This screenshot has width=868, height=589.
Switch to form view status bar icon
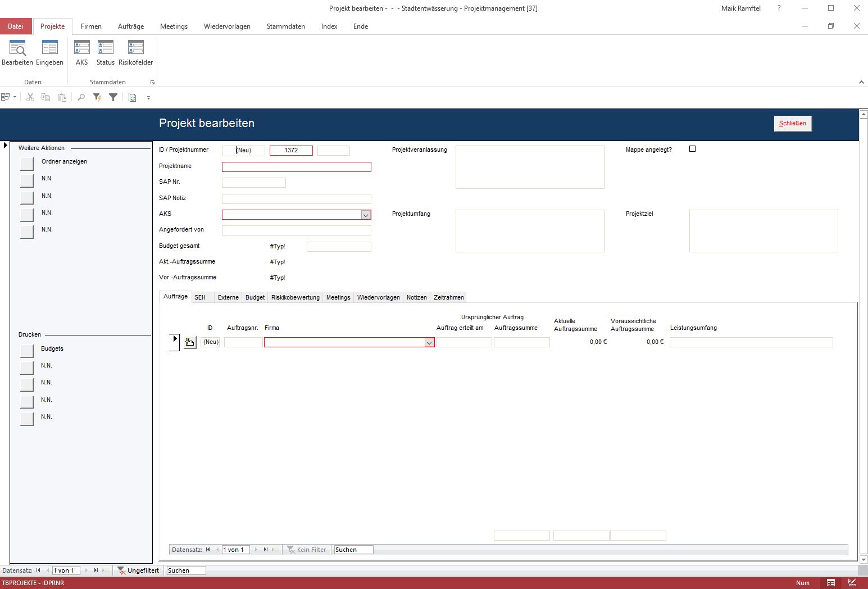[831, 583]
